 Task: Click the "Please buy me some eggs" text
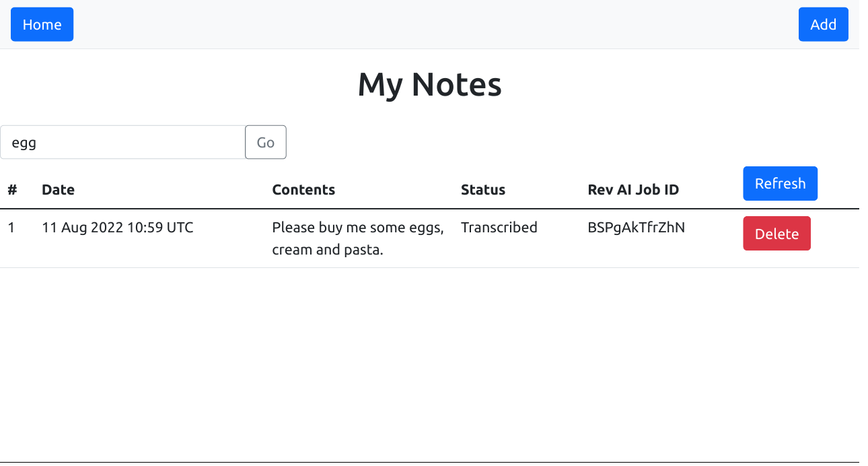point(357,228)
